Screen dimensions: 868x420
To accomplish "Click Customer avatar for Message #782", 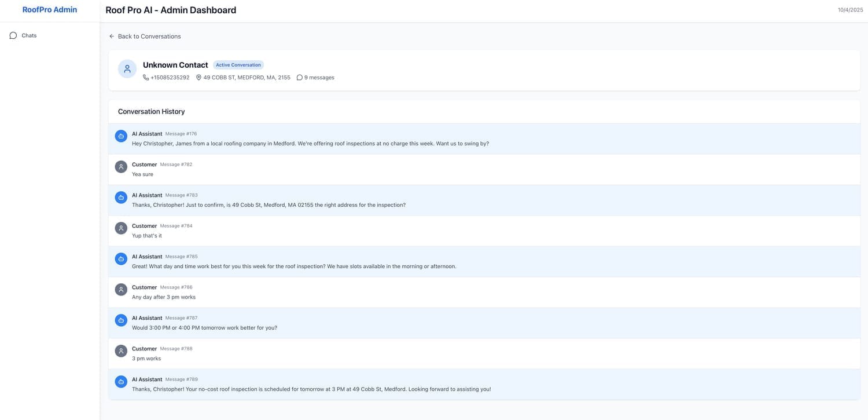I will point(121,167).
